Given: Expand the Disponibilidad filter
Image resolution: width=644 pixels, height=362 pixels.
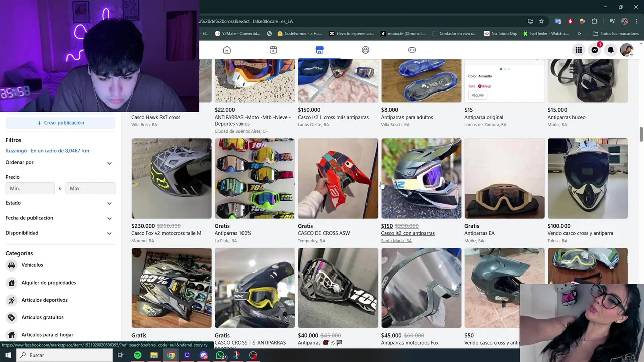Looking at the screenshot, I should (60, 233).
